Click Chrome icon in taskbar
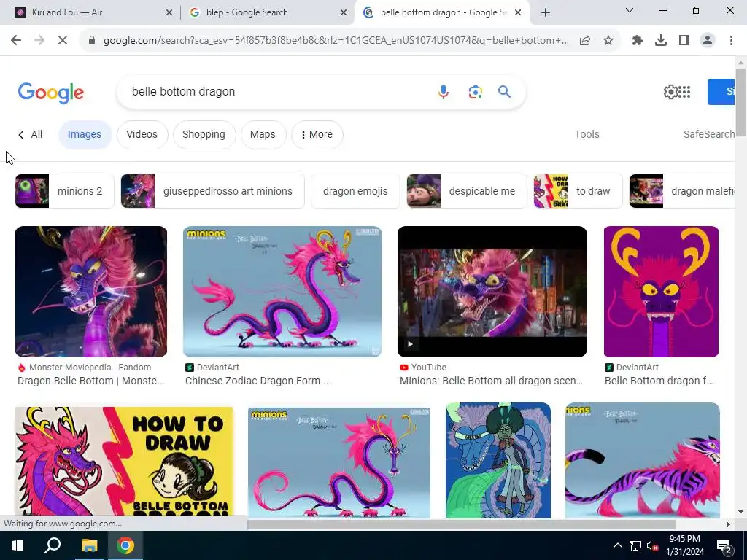The image size is (747, 560). click(x=125, y=545)
